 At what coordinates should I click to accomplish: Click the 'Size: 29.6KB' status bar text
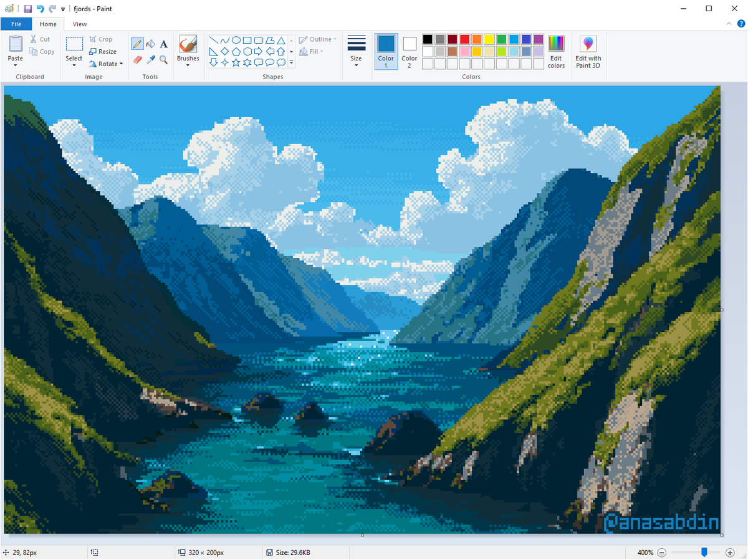(292, 553)
